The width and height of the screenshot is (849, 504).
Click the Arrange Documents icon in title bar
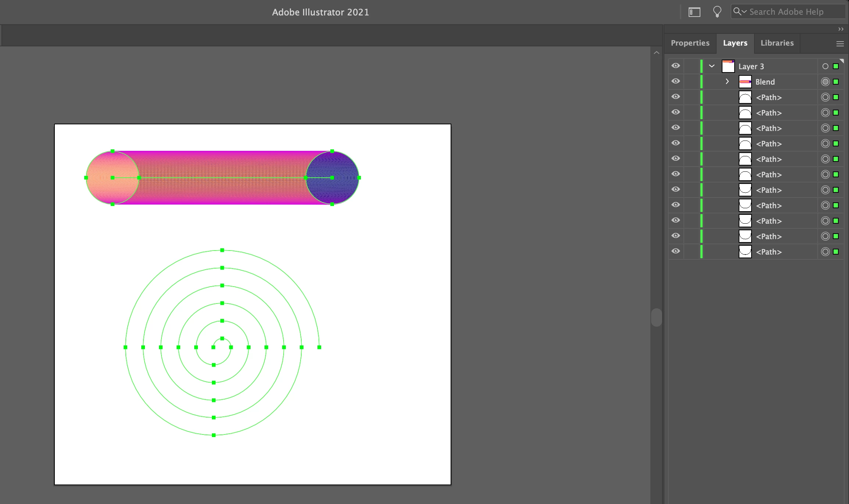tap(694, 12)
